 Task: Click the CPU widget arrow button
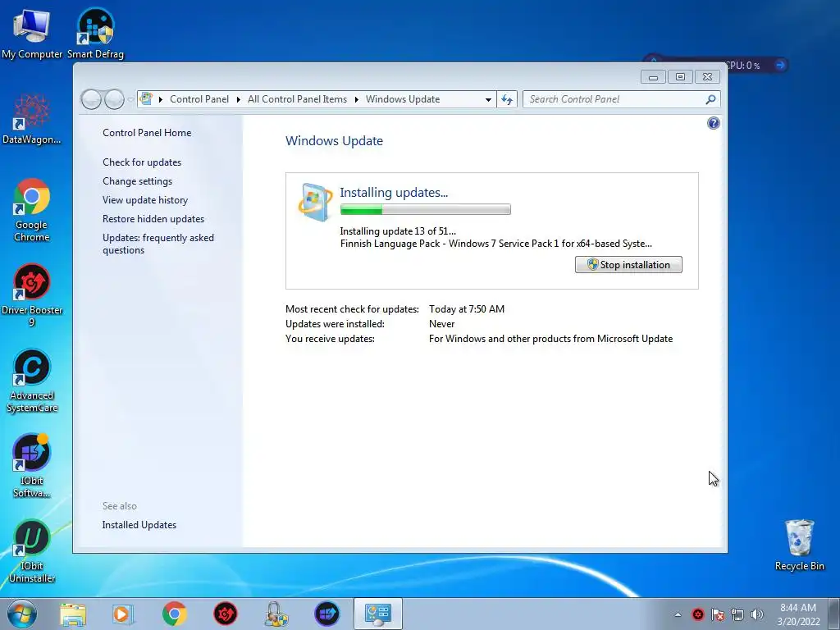coord(780,65)
